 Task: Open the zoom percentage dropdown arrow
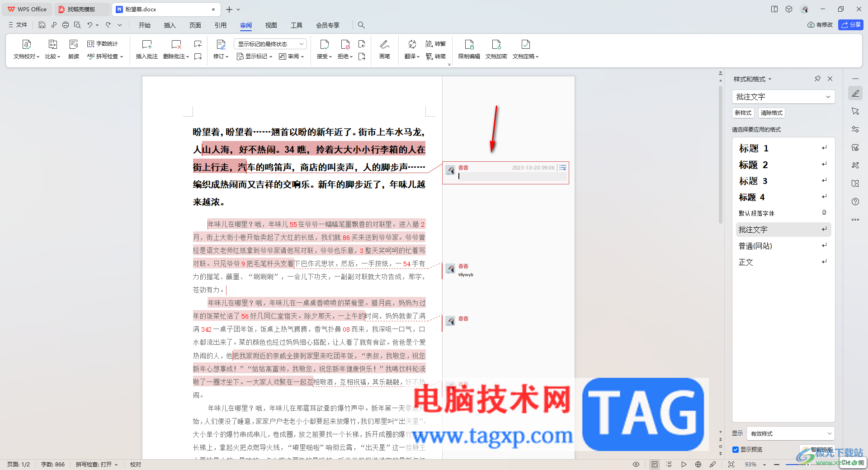pyautogui.click(x=764, y=465)
